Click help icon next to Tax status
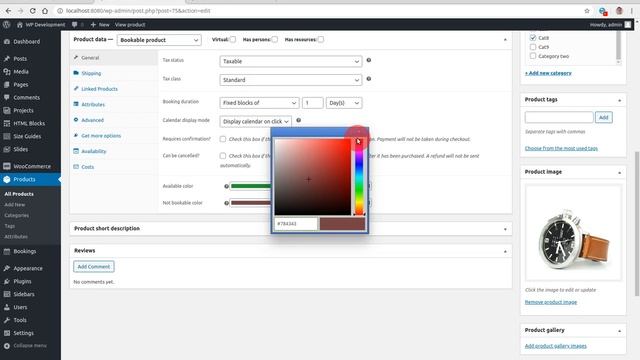 (369, 60)
